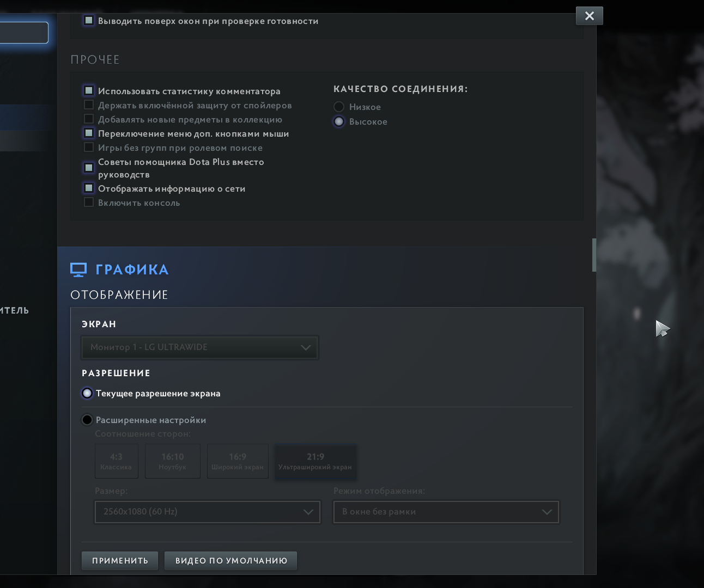The height and width of the screenshot is (588, 704).
Task: Click the 'Режим отображения:' label
Action: coord(379,491)
